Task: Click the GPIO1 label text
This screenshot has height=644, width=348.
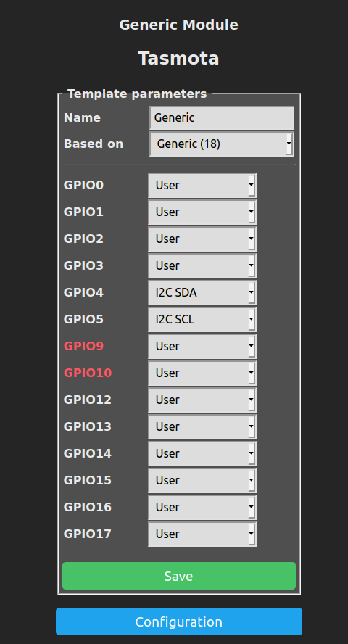Action: coord(83,212)
